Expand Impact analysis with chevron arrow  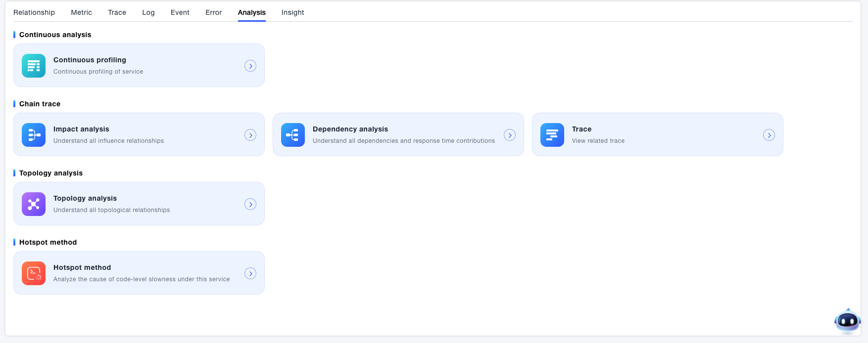click(250, 135)
